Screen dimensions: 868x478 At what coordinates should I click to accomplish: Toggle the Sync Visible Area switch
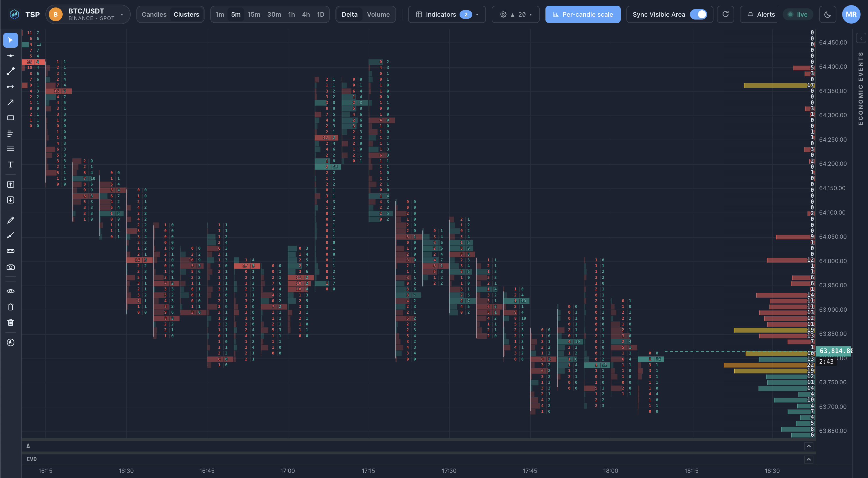(698, 14)
